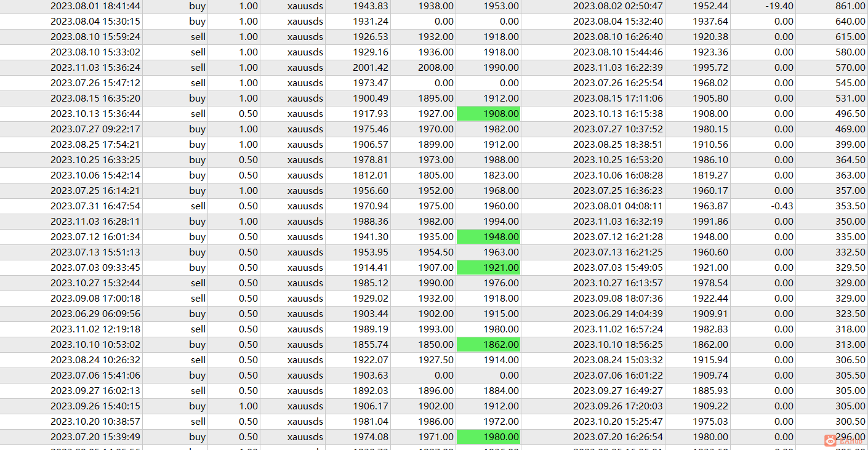Select open time 2023.07.25 16:14:21
The image size is (868, 450).
tap(95, 191)
